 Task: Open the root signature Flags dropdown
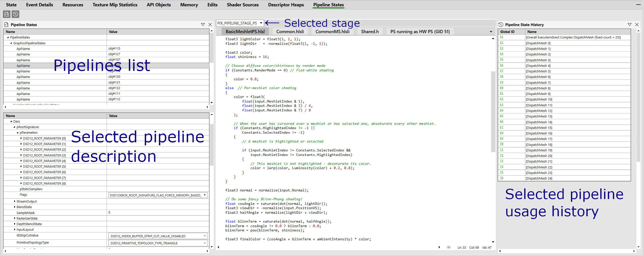[x=158, y=195]
